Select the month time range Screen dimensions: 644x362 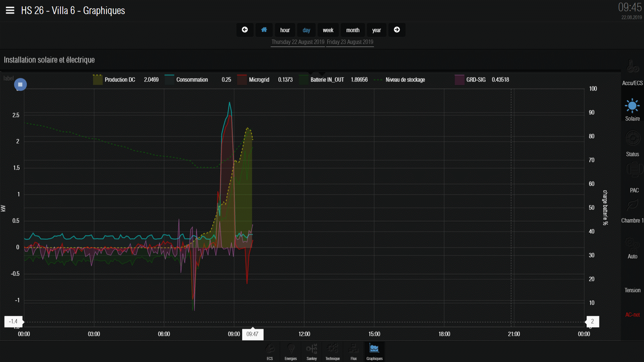353,30
